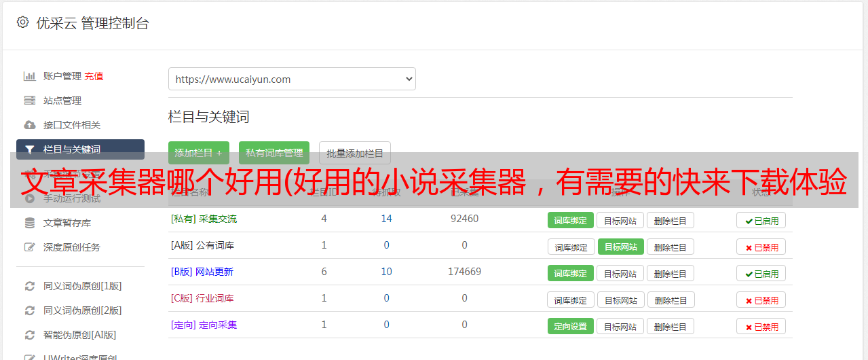Click 目标网站 for 网站更新 row

pyautogui.click(x=620, y=273)
